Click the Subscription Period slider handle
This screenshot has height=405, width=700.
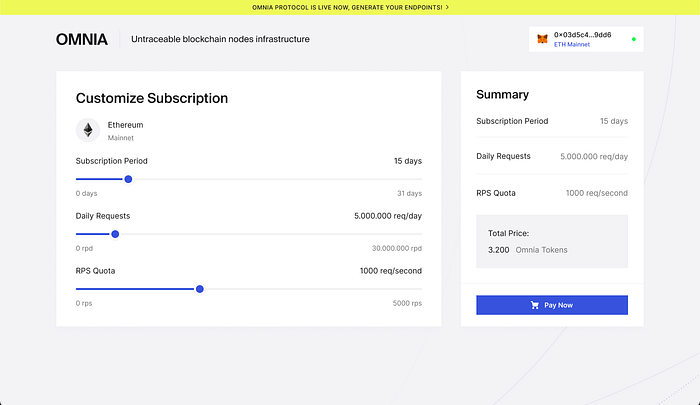click(x=128, y=179)
